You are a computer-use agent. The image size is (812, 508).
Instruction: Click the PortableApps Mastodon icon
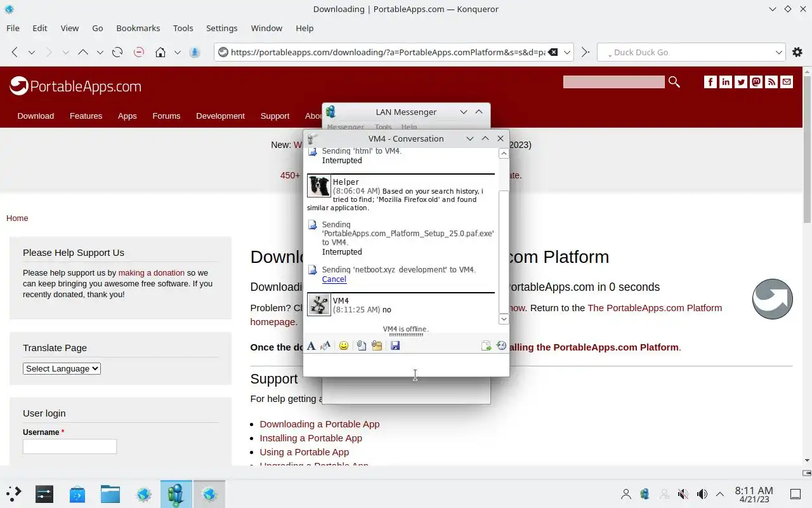click(756, 82)
